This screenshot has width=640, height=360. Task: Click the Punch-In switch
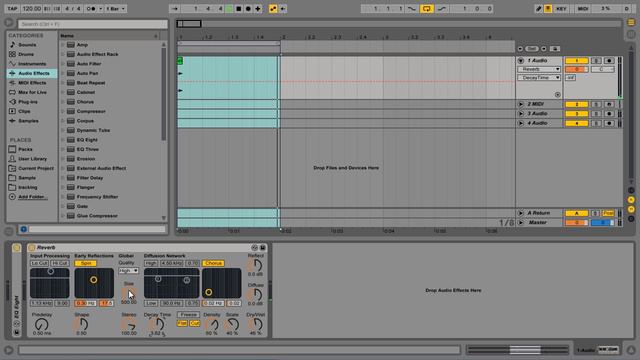pos(411,9)
